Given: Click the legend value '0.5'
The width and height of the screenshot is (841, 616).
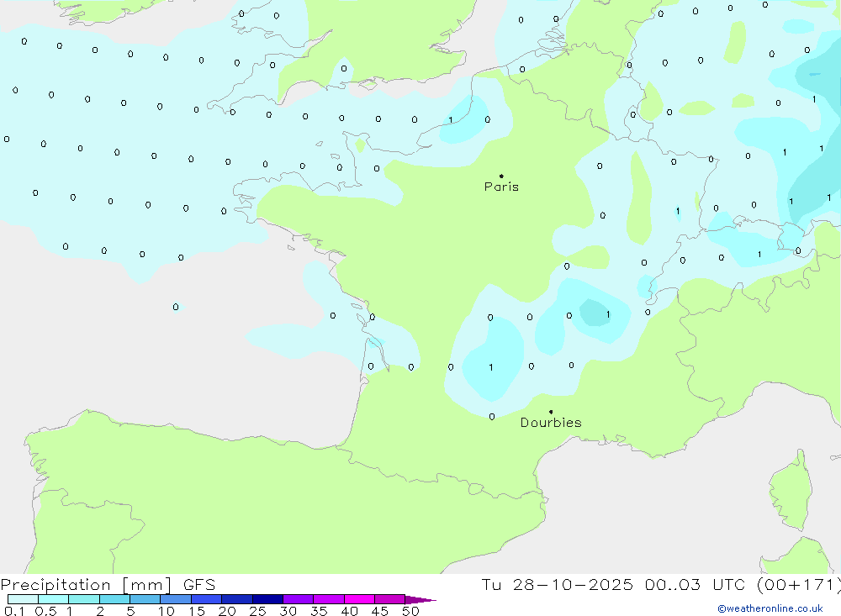Looking at the screenshot, I should (45, 611).
